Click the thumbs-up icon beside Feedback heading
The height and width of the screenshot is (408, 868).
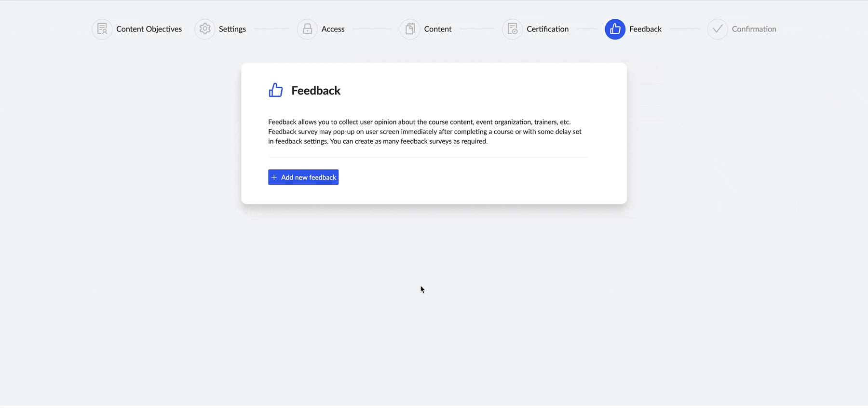276,90
